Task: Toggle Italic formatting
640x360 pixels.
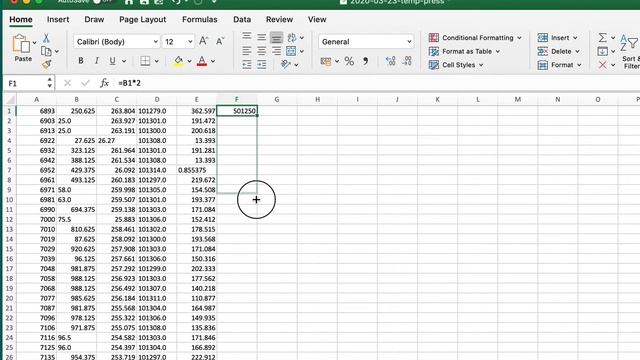Action: pos(97,61)
